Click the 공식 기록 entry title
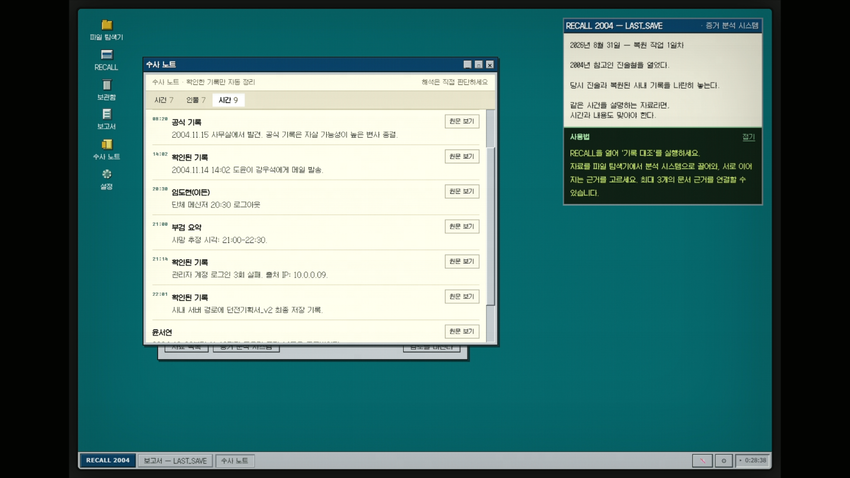 point(186,122)
